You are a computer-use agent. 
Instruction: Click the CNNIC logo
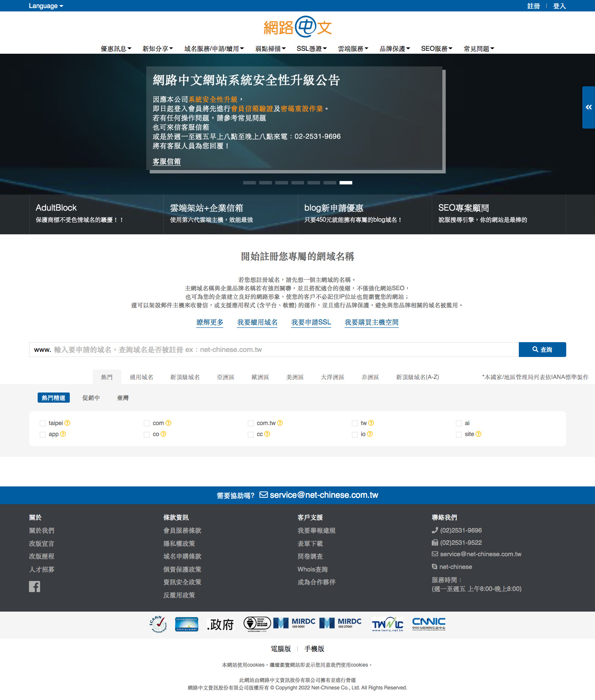429,624
